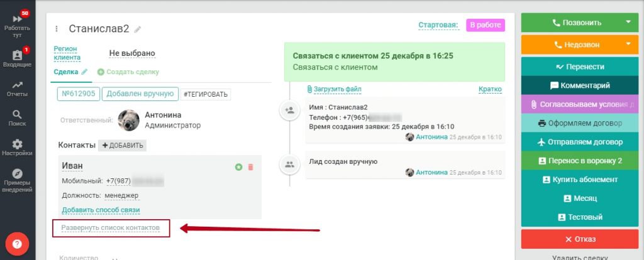Select the №612905 deal number badge
The height and width of the screenshot is (260, 644).
79,94
